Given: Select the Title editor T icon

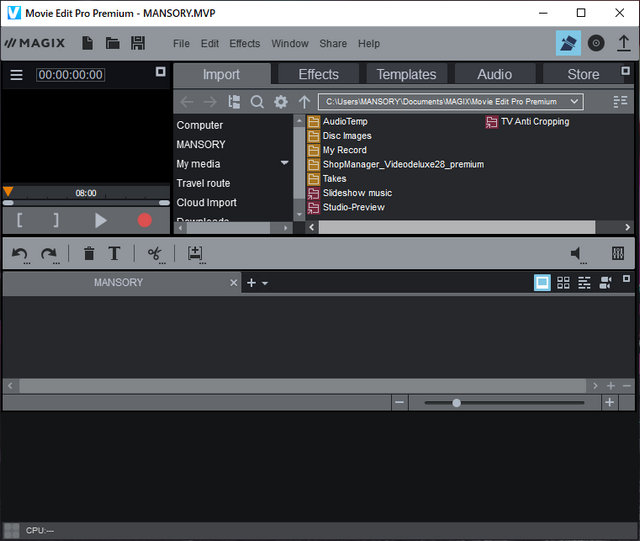Looking at the screenshot, I should tap(114, 254).
